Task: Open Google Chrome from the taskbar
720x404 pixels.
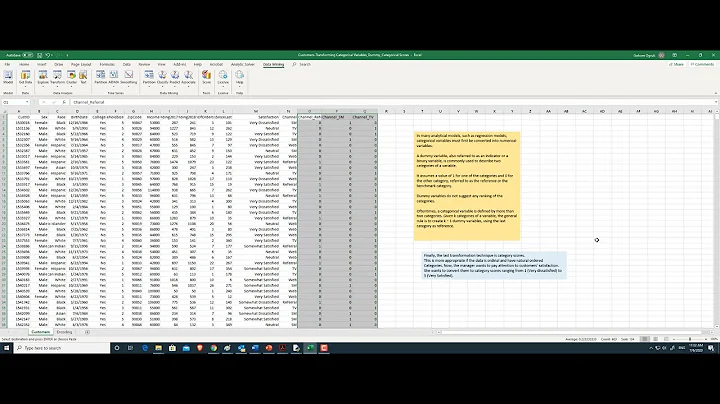Action: pyautogui.click(x=214, y=348)
